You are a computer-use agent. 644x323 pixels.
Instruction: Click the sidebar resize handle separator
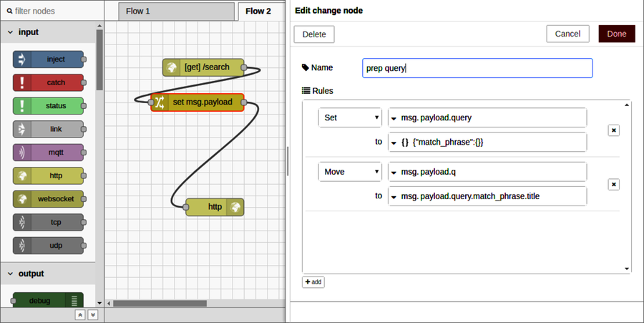tap(288, 161)
